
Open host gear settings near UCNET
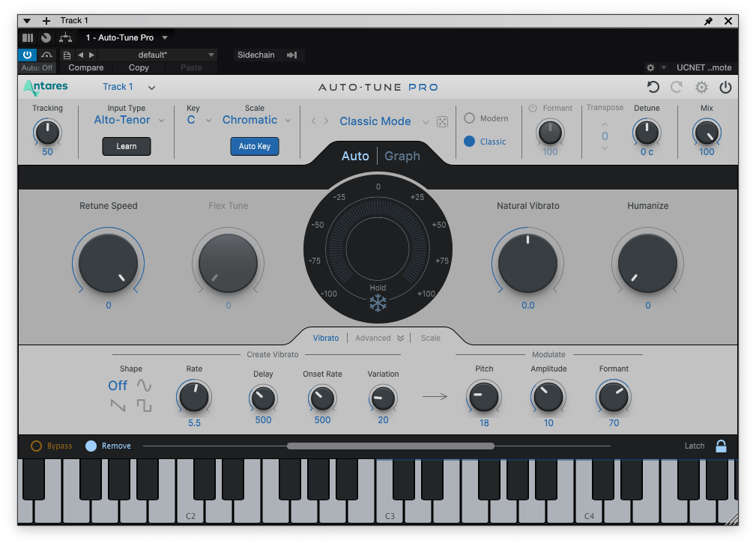click(x=650, y=68)
